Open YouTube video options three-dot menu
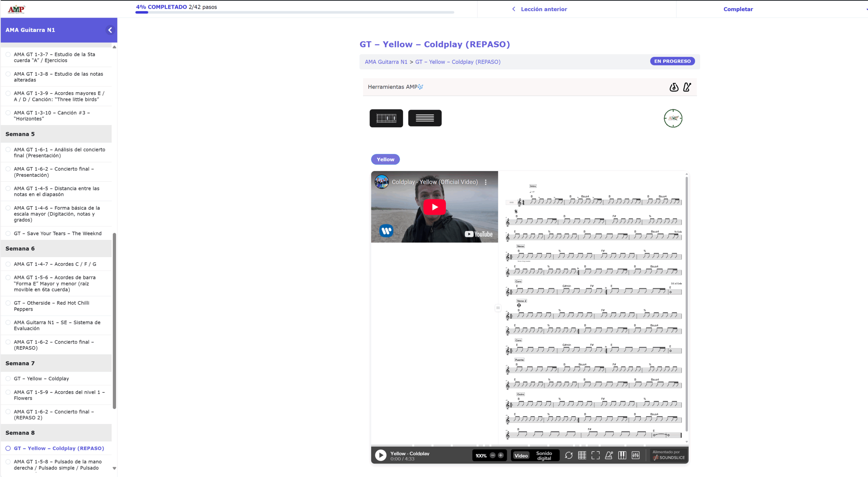This screenshot has height=477, width=868. [x=486, y=182]
